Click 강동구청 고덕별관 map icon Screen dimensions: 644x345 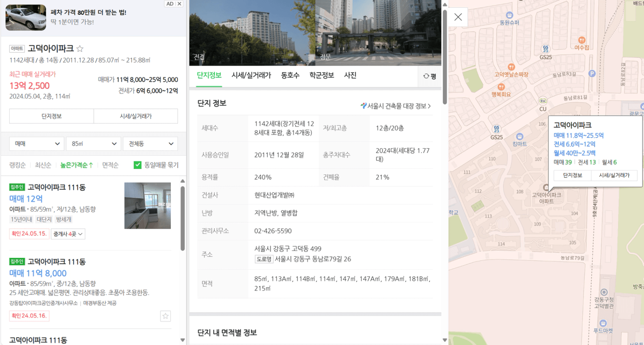604,292
